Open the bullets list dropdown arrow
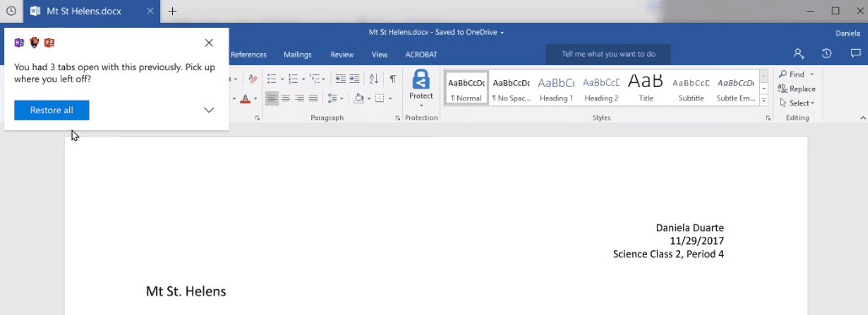Viewport: 868px width, 315px height. (x=282, y=79)
